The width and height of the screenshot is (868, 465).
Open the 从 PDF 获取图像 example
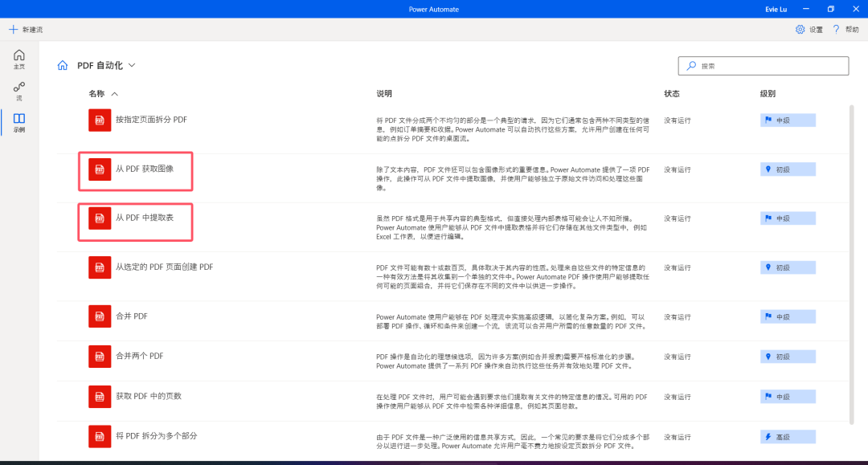point(145,169)
